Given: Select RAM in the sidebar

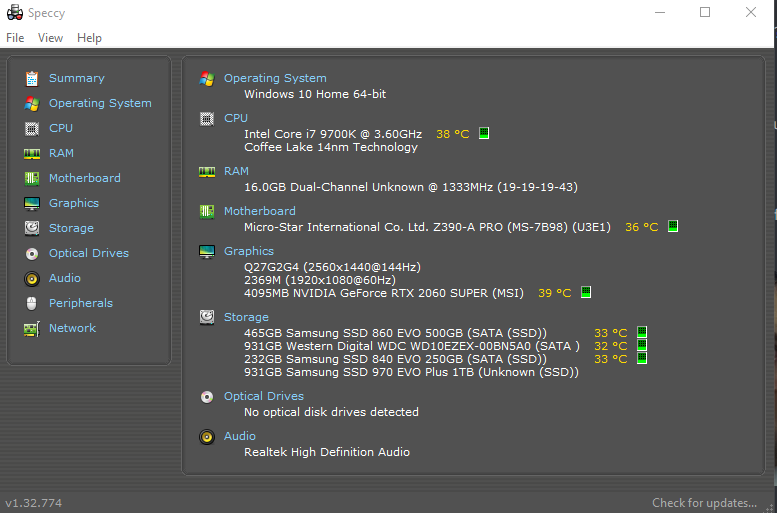Looking at the screenshot, I should (61, 153).
